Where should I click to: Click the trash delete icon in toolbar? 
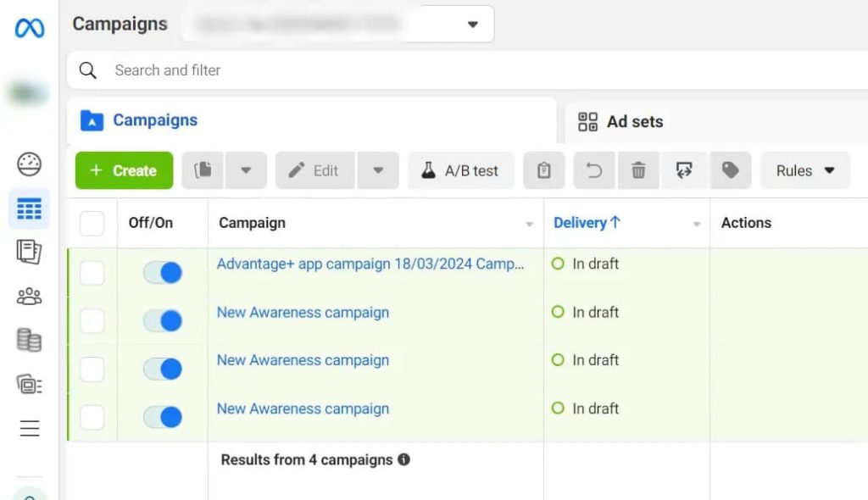click(x=638, y=170)
